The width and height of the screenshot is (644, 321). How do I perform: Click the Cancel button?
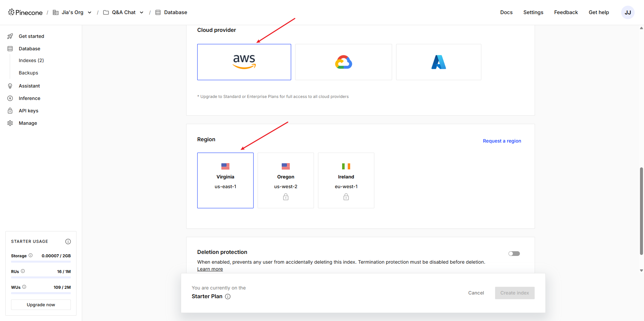476,293
